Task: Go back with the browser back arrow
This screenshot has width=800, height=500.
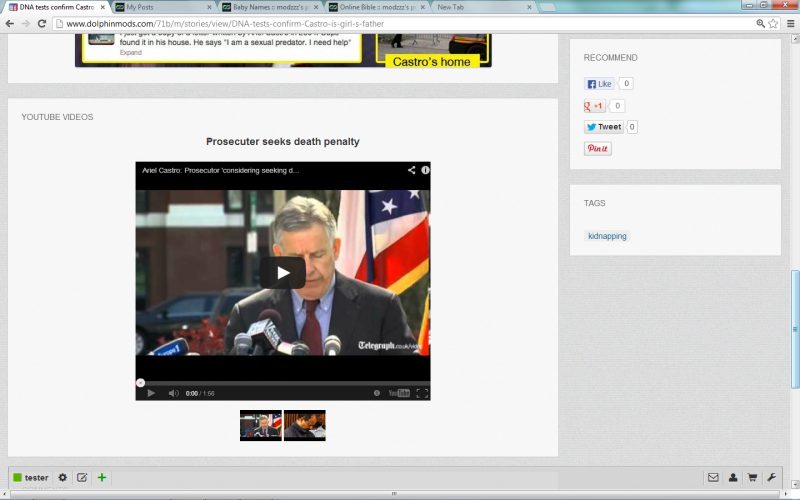Action: [x=9, y=23]
